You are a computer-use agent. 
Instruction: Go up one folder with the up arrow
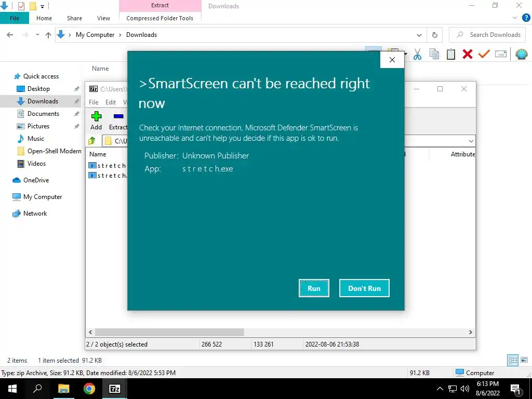[x=48, y=35]
